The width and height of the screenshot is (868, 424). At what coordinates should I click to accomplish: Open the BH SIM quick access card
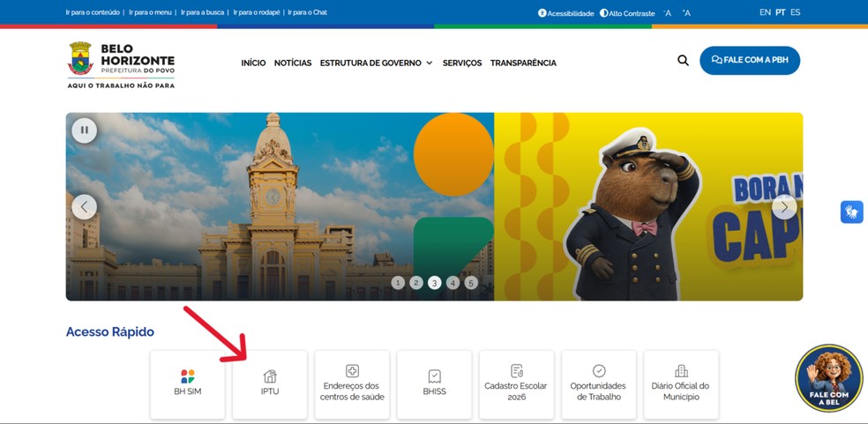[x=188, y=384]
